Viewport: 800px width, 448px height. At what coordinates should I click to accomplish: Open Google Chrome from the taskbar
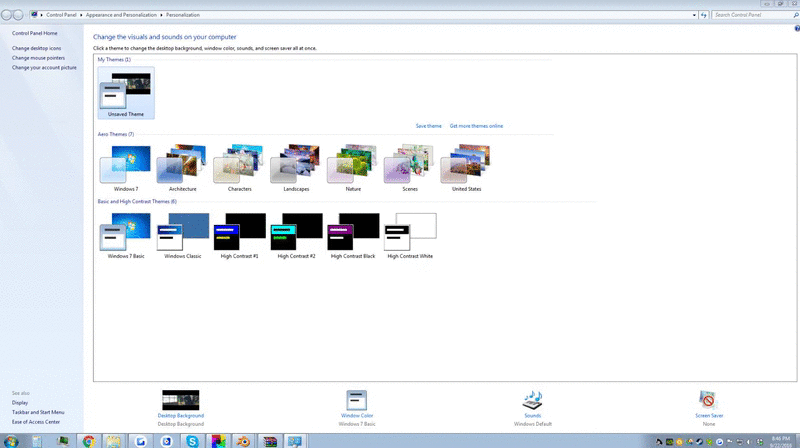click(89, 441)
